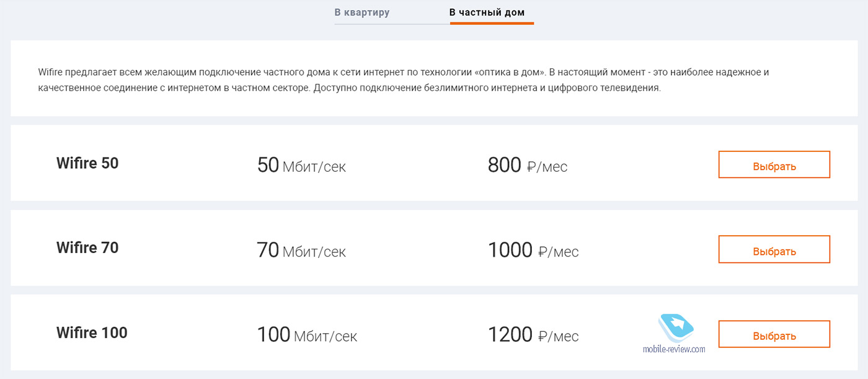
Task: Open the «В частный дом» tab
Action: click(487, 12)
